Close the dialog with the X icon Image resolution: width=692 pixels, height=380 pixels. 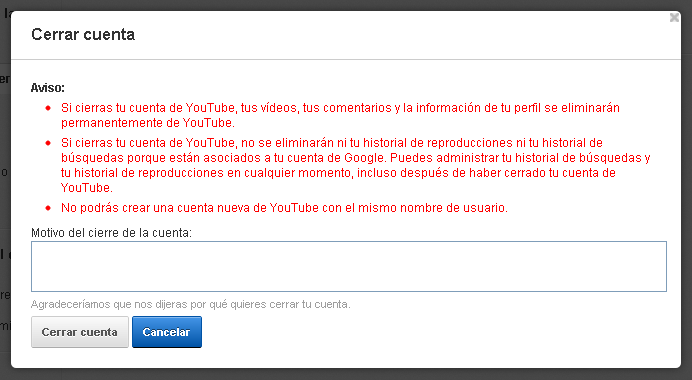click(674, 18)
